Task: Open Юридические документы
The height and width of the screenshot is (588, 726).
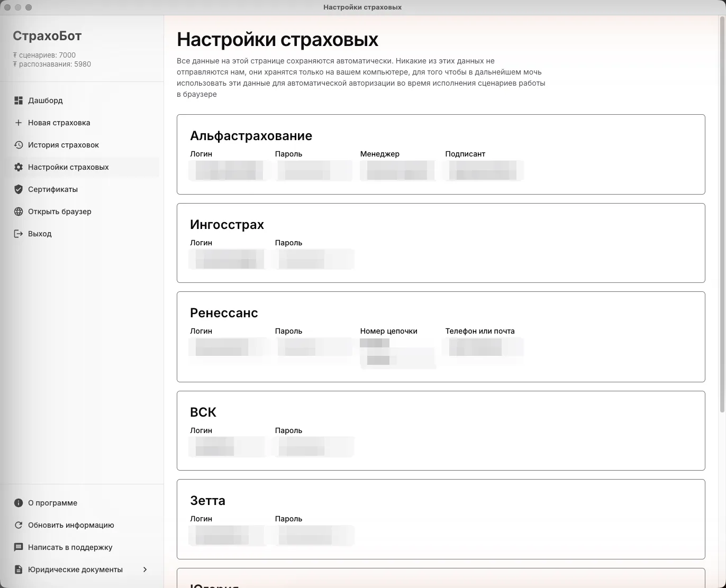Action: click(82, 569)
